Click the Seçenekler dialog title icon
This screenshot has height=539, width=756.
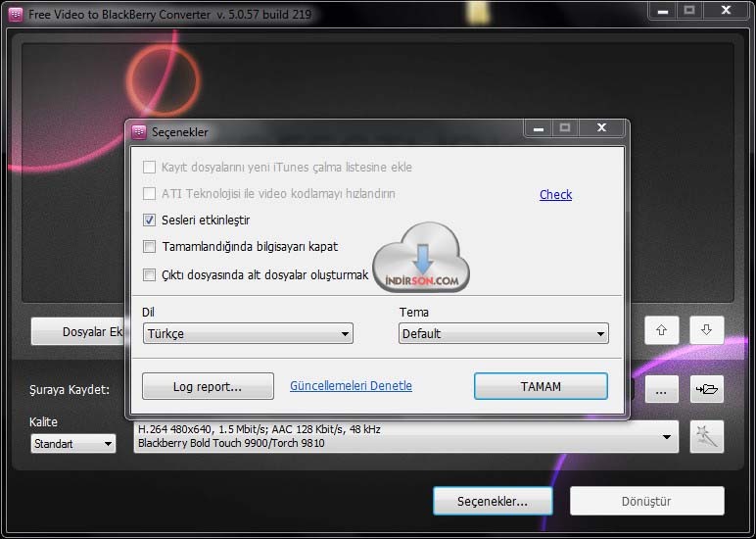point(139,131)
